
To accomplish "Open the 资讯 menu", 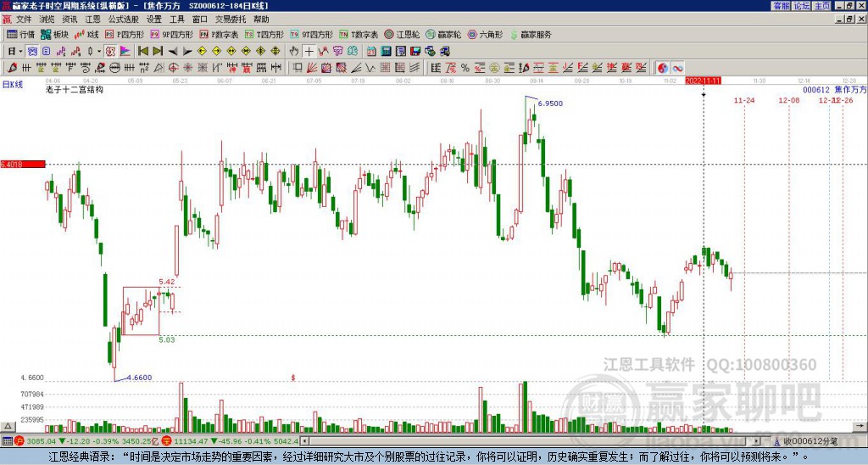I will point(70,20).
